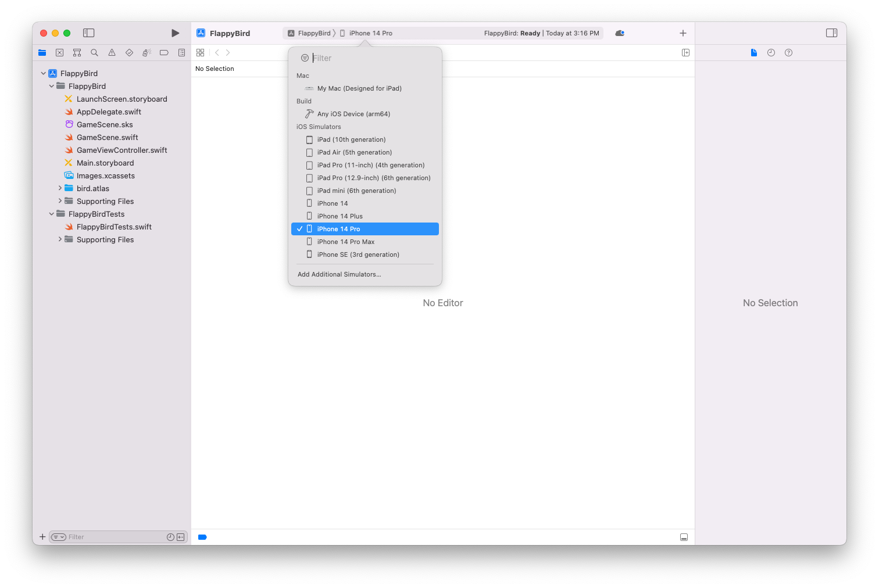Click the FlappyBird Ready status area
The width and height of the screenshot is (879, 588).
pos(541,33)
